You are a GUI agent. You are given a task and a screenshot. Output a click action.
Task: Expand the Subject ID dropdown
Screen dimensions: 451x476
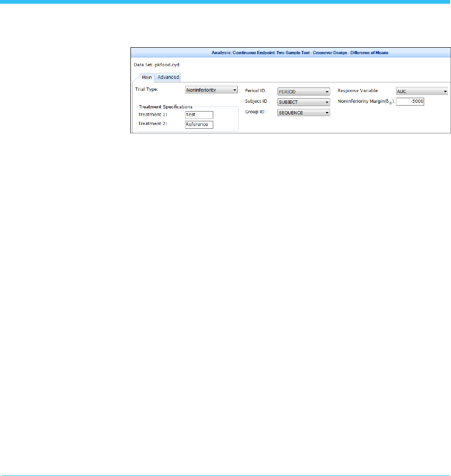pyautogui.click(x=303, y=102)
